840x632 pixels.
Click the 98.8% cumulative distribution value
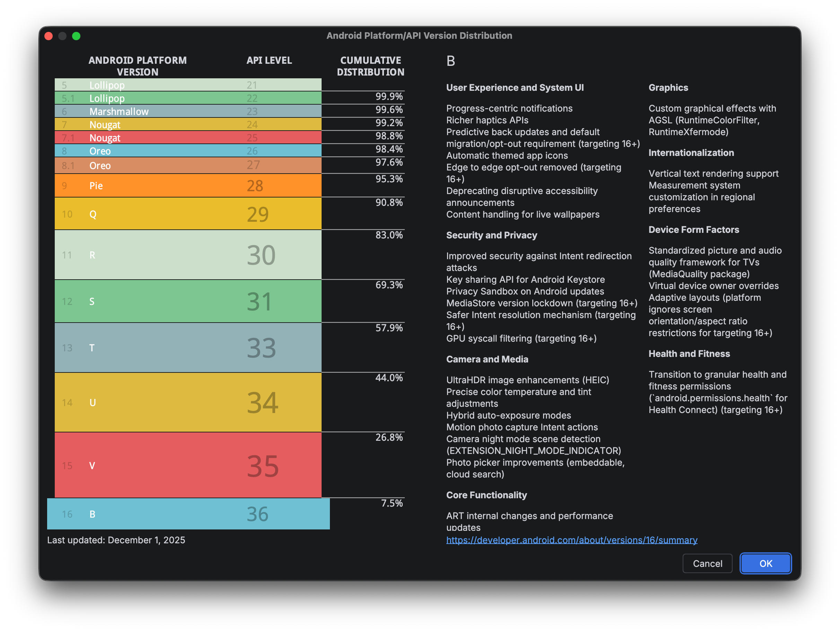(x=389, y=136)
